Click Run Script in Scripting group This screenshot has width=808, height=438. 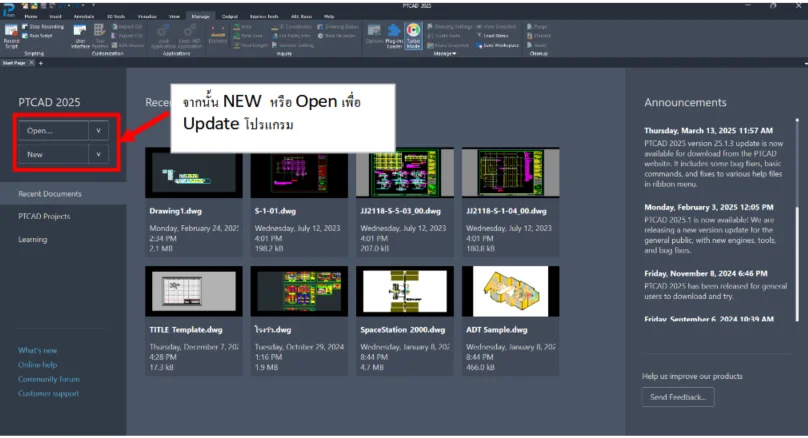(38, 36)
